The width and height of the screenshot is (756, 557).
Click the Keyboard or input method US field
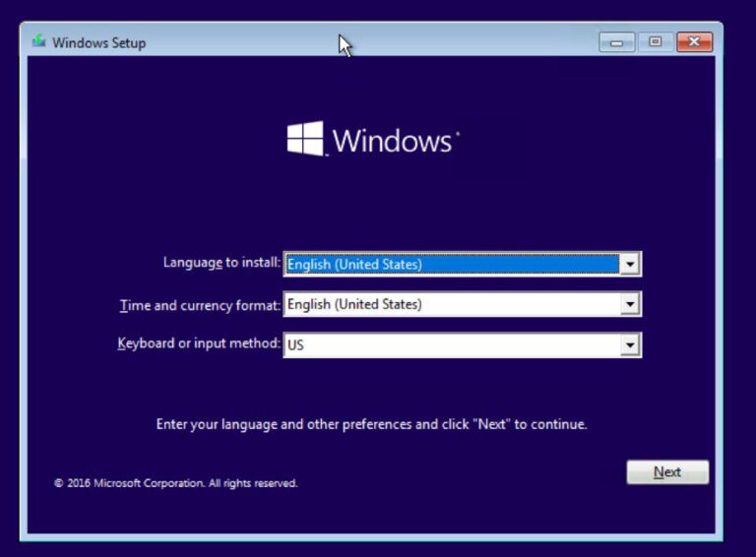[x=451, y=345]
